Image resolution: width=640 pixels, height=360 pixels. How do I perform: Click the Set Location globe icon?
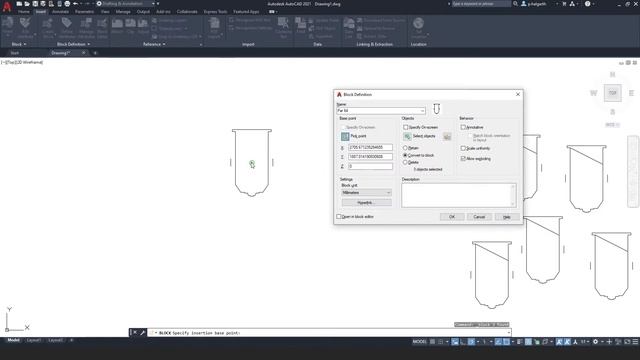click(x=418, y=27)
